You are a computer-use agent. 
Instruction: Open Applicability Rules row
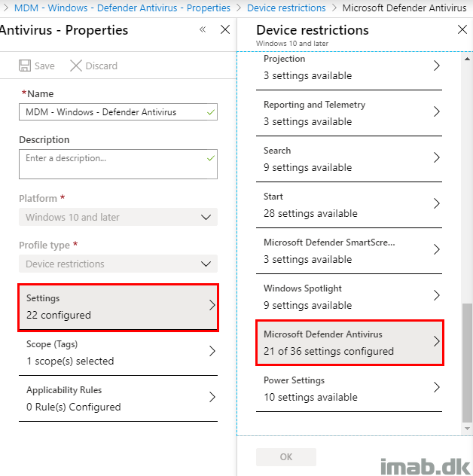tap(118, 398)
